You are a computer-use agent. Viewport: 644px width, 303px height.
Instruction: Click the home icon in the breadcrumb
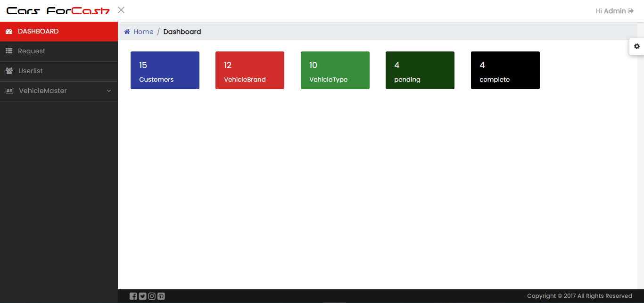point(127,32)
